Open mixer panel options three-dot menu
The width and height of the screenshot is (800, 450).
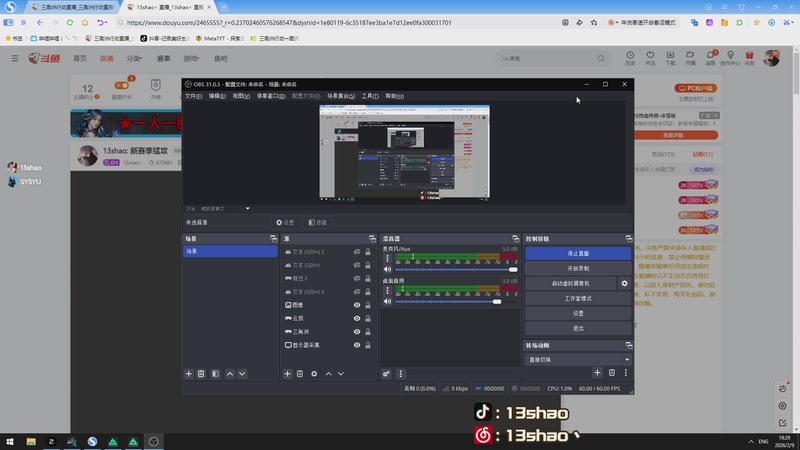401,374
